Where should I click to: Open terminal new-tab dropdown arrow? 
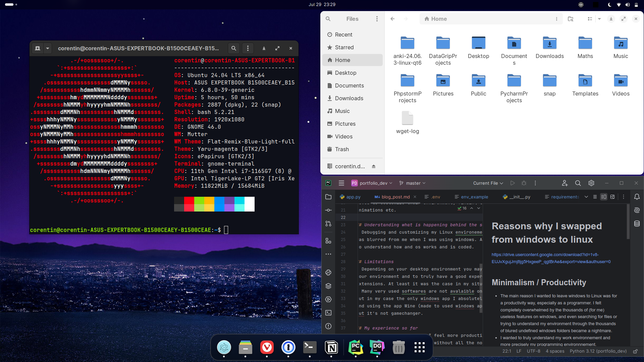[48, 48]
